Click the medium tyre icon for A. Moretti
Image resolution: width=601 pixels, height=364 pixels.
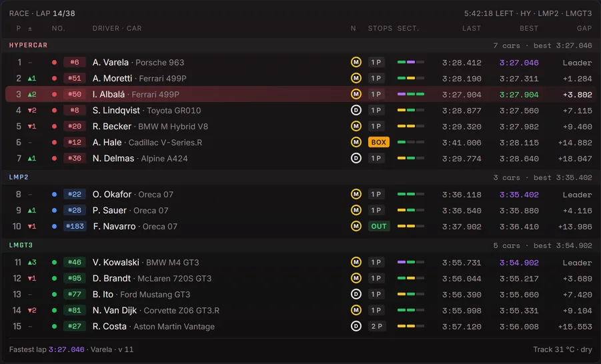[356, 78]
